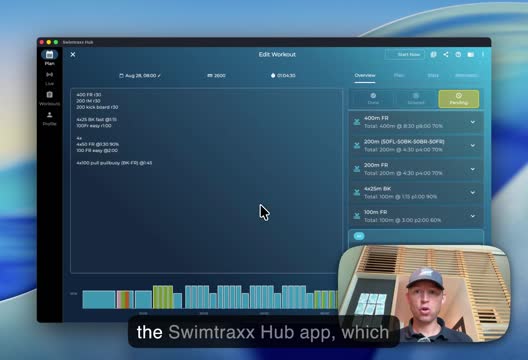The height and width of the screenshot is (360, 528).
Task: Click the blue repeat badge below 100m FR
Action: click(x=359, y=236)
